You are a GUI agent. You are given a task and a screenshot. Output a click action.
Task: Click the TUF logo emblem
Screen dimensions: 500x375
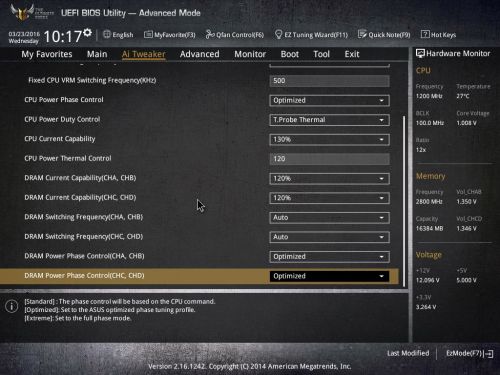coord(22,13)
